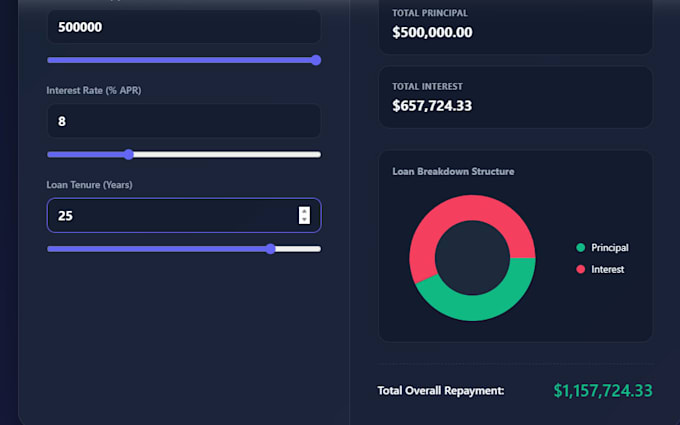Toggle the Principal legend green dot
The height and width of the screenshot is (425, 680).
click(580, 248)
